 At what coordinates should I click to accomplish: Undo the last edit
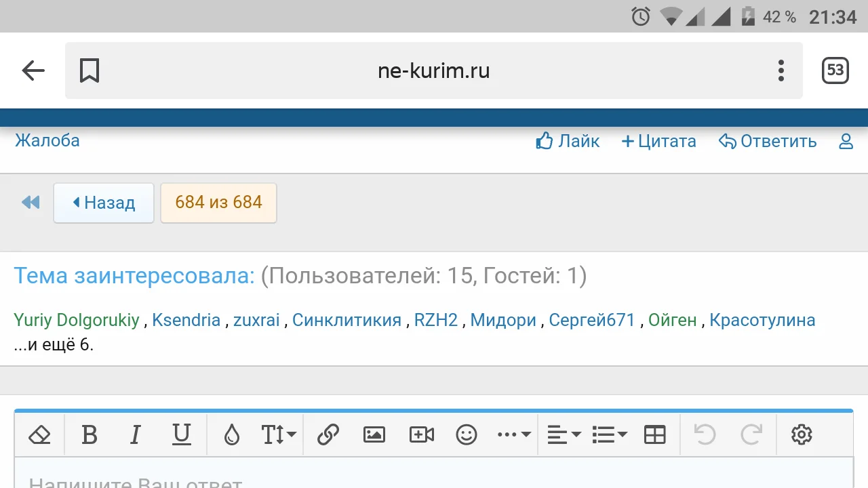(703, 434)
